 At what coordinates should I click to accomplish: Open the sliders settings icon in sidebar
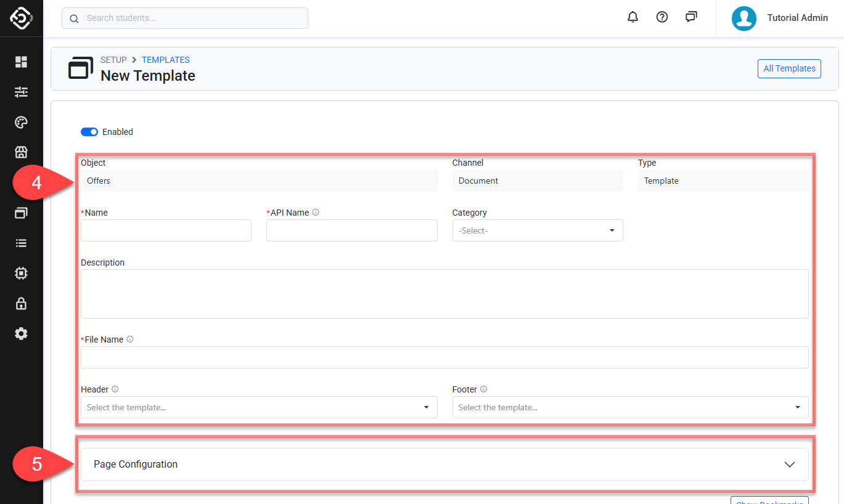pyautogui.click(x=22, y=92)
